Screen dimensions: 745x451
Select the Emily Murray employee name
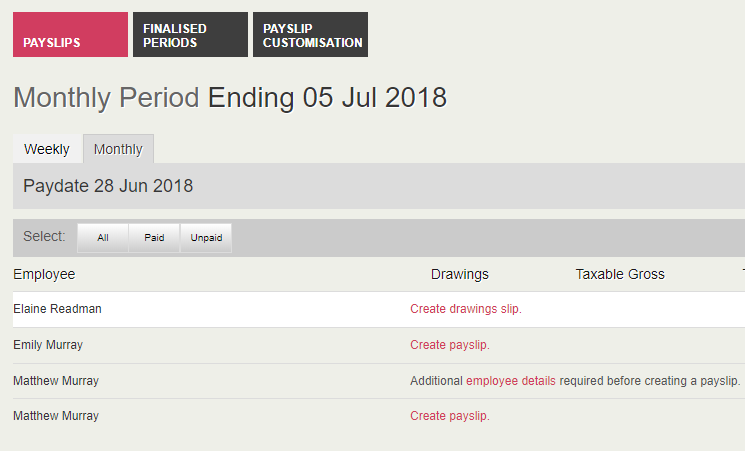click(48, 345)
